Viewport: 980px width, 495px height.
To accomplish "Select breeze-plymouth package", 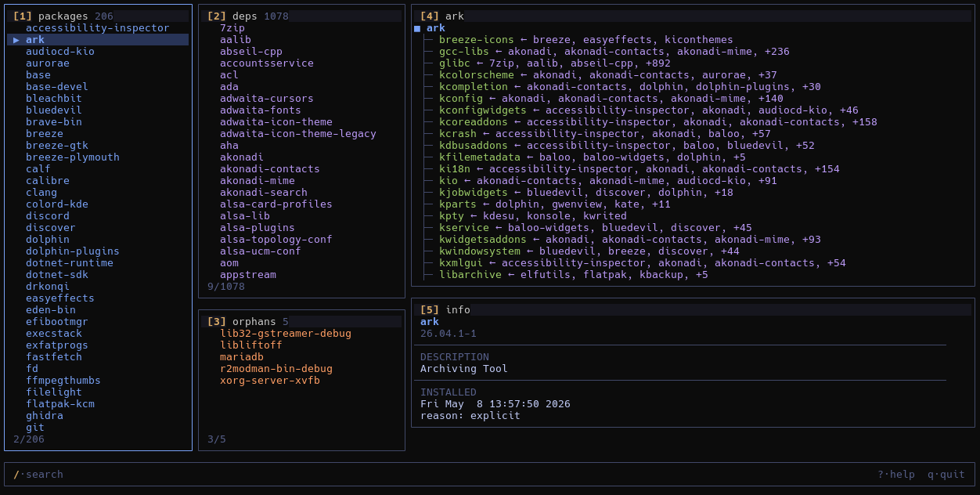I will (x=73, y=157).
